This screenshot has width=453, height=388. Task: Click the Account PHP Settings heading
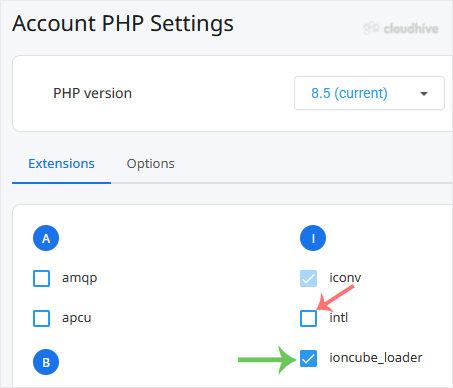point(123,23)
